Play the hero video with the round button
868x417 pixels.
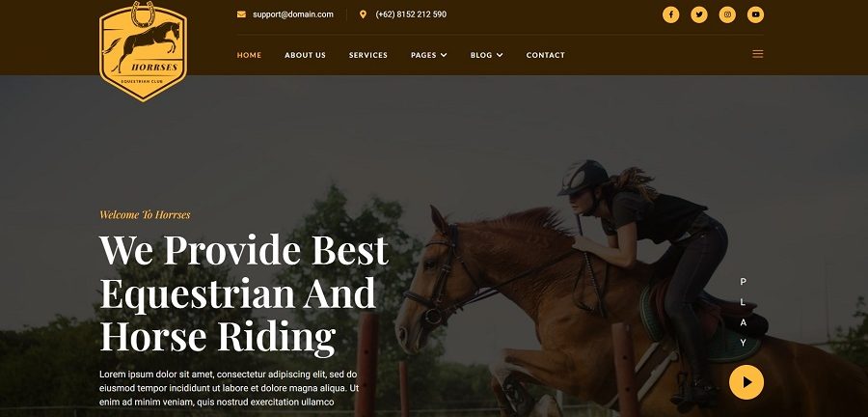746,382
